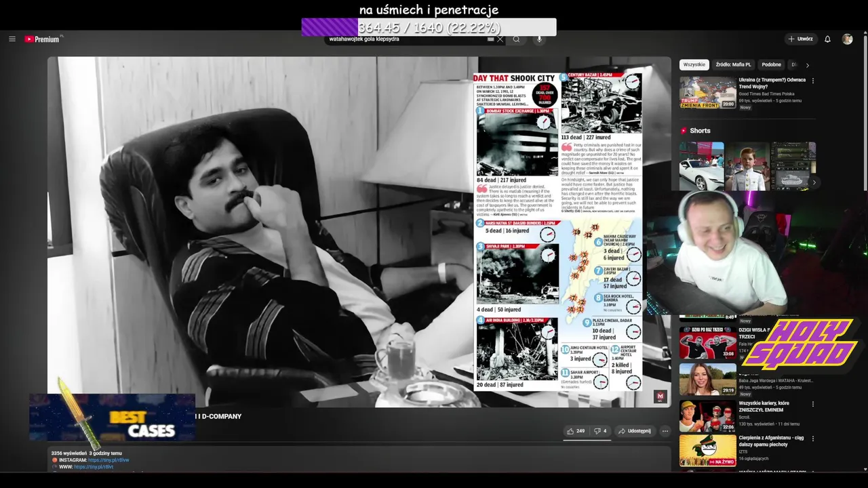Image resolution: width=868 pixels, height=488 pixels.
Task: Select the 'Źródło: Mafia PL' chip
Action: click(733, 64)
